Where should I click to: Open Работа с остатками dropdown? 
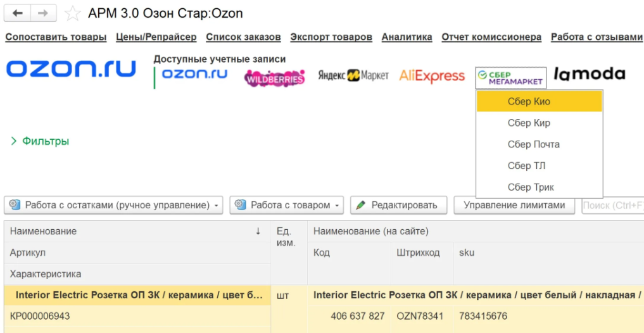(114, 205)
